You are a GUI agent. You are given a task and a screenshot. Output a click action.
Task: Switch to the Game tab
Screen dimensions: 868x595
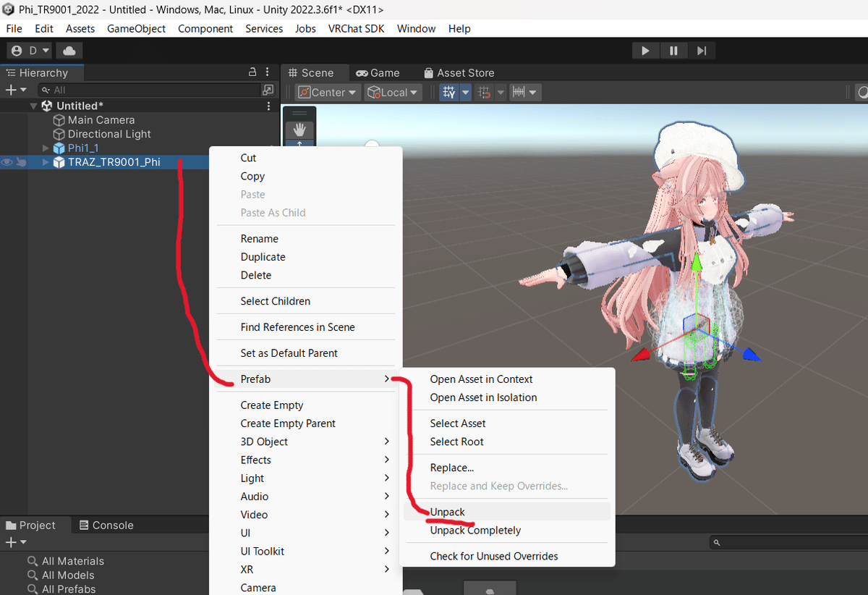click(x=378, y=72)
